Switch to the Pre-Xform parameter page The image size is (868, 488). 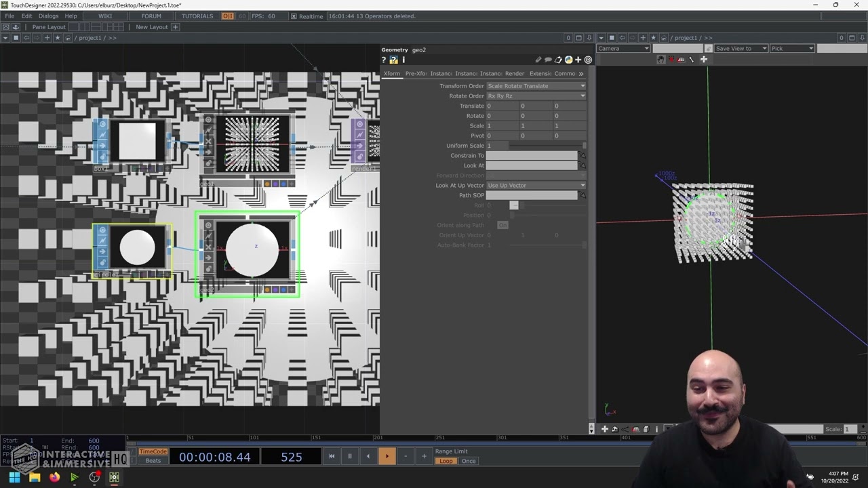click(x=416, y=73)
